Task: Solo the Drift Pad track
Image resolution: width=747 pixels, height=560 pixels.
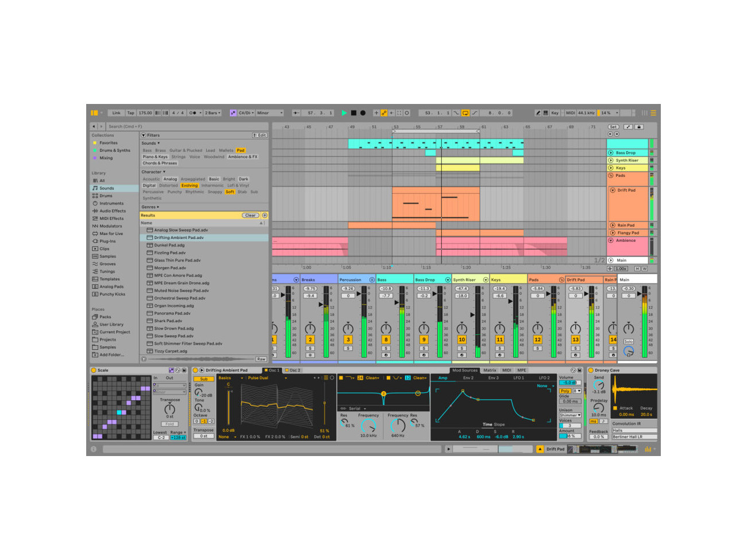Action: (x=576, y=349)
